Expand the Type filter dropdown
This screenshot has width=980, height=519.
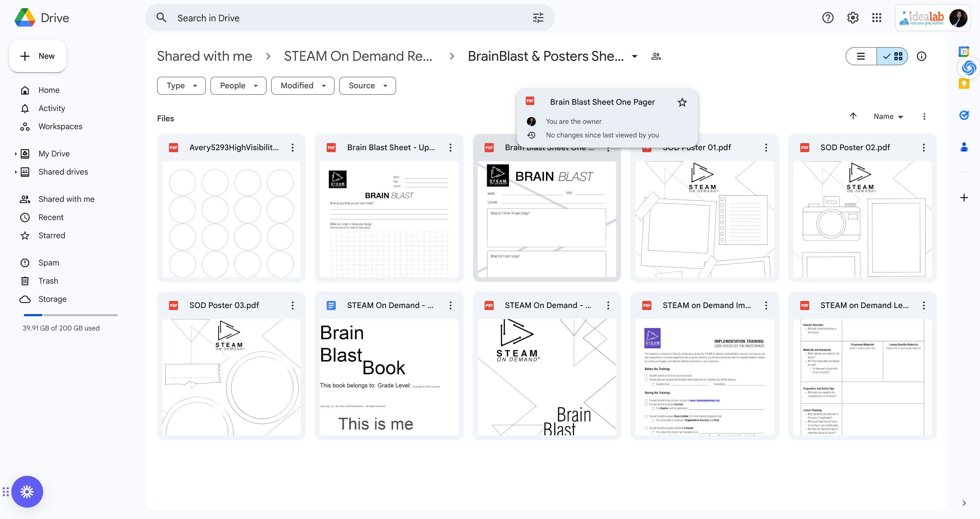(181, 86)
